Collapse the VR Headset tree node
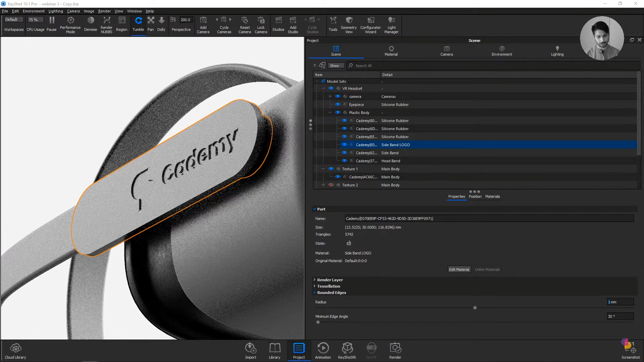Image resolution: width=644 pixels, height=362 pixels. pyautogui.click(x=323, y=88)
